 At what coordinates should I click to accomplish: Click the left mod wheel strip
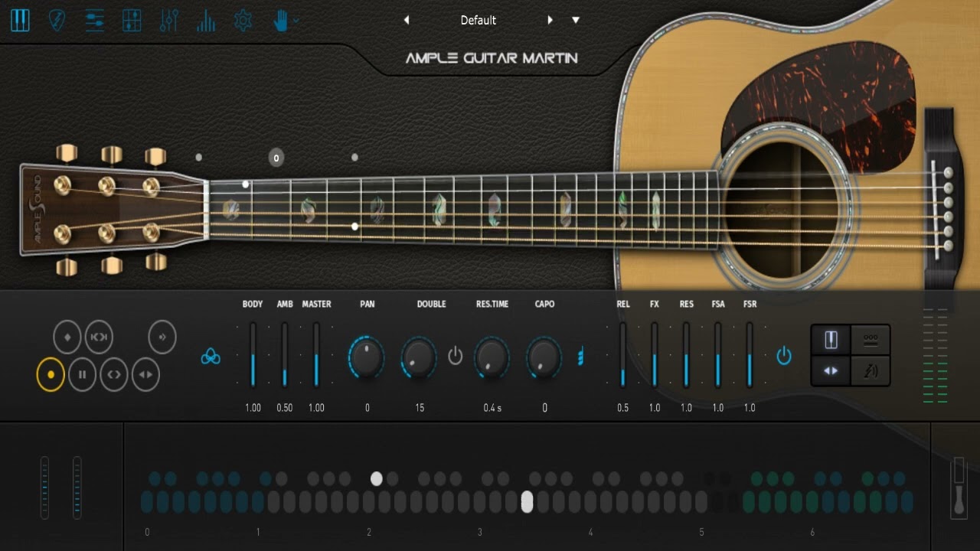point(44,487)
